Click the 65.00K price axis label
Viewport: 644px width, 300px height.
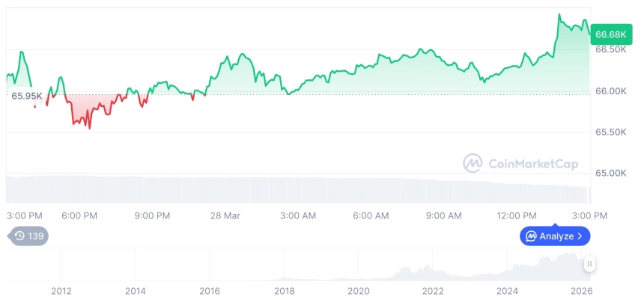(610, 173)
